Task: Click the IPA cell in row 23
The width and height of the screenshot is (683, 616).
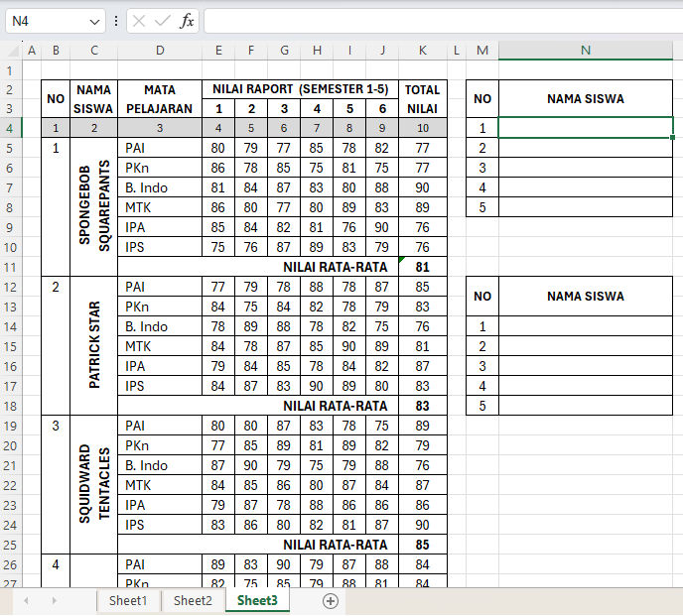Action: tap(160, 505)
